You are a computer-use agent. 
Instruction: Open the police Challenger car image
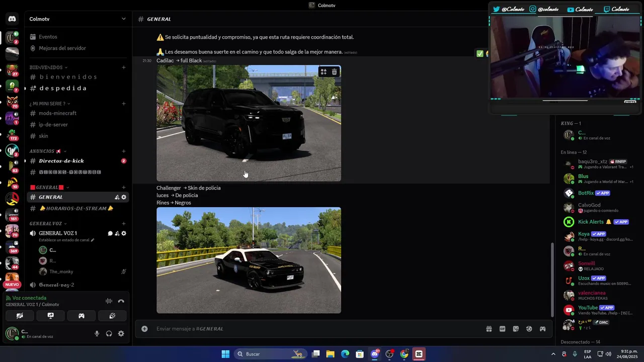tap(249, 260)
